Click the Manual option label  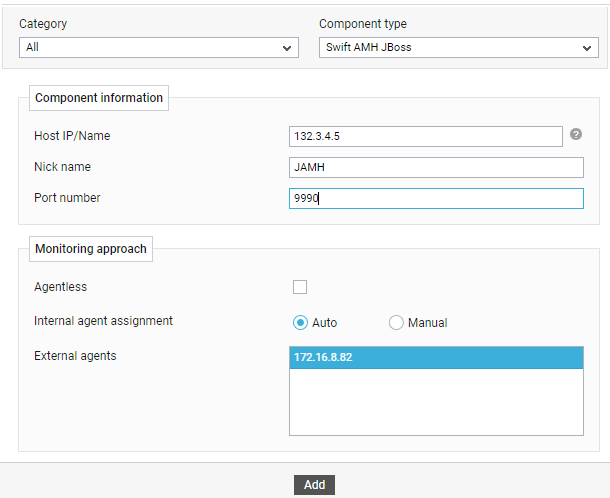(x=428, y=323)
